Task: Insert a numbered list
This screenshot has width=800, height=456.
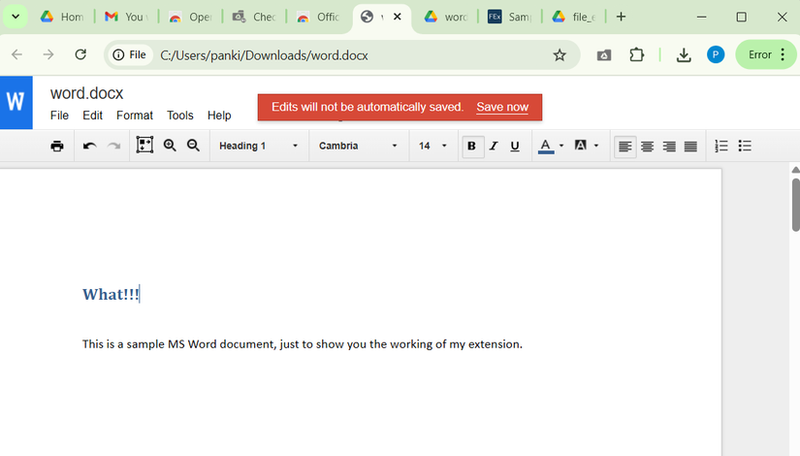Action: pos(721,146)
